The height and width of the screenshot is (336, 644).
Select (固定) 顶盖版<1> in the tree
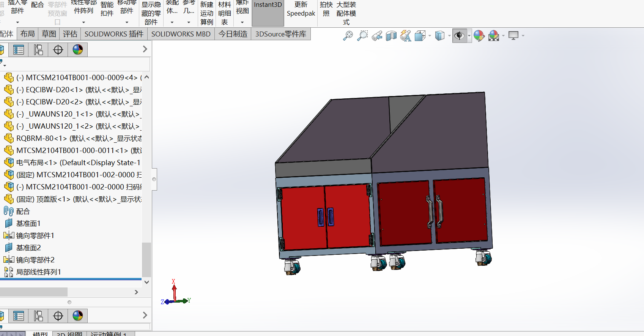pyautogui.click(x=72, y=199)
